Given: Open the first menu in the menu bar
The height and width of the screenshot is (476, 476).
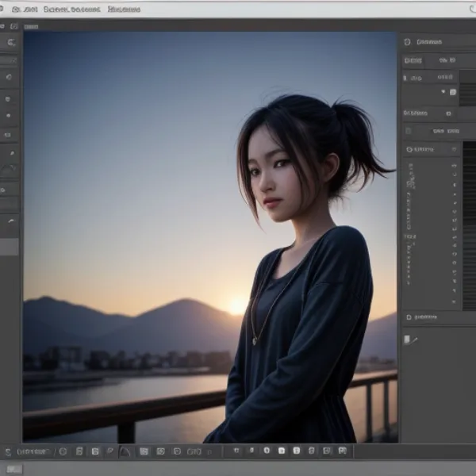Looking at the screenshot, I should tap(22, 9).
